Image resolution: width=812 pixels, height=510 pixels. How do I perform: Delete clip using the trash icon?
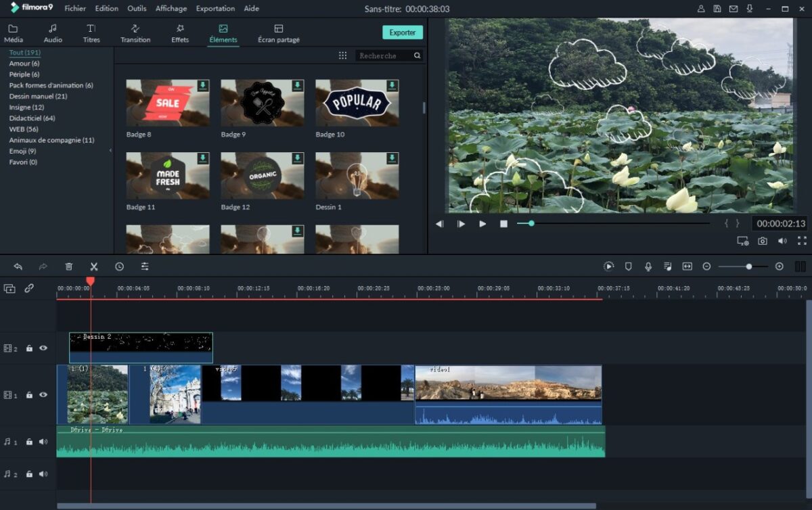pyautogui.click(x=68, y=266)
